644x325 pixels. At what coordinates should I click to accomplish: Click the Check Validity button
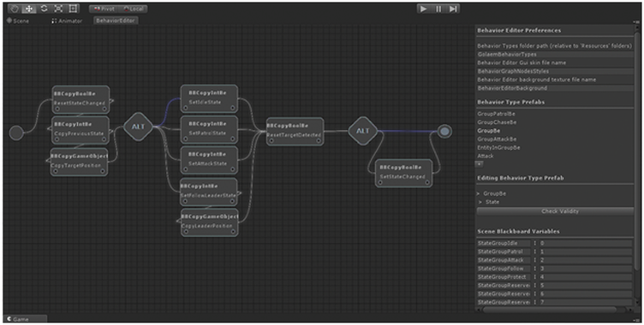click(x=555, y=211)
